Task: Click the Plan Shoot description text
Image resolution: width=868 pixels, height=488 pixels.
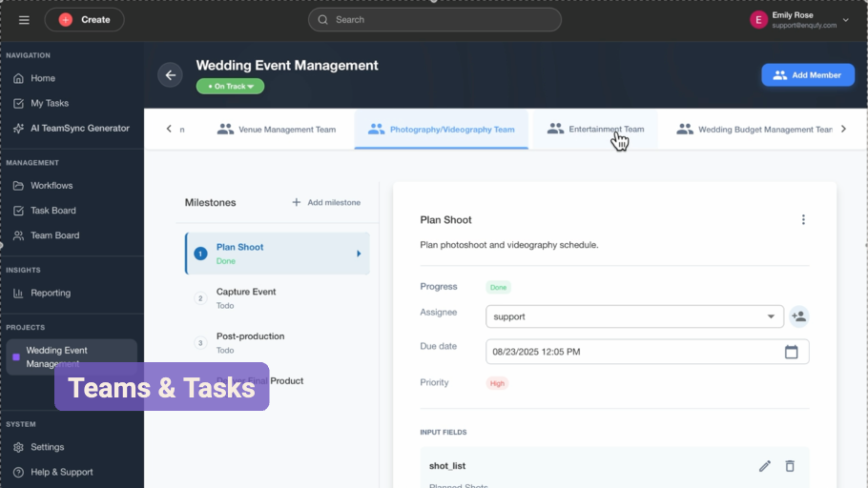Action: [x=508, y=245]
